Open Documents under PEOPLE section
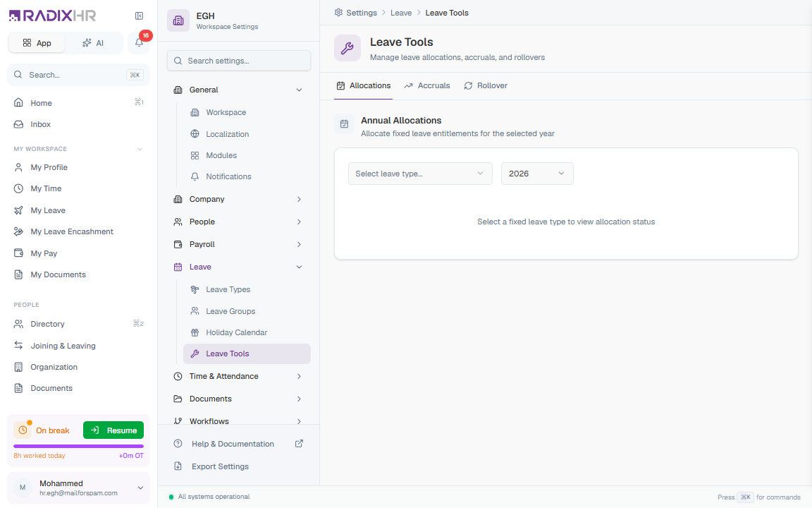Viewport: 812px width, 508px height. pyautogui.click(x=79, y=388)
